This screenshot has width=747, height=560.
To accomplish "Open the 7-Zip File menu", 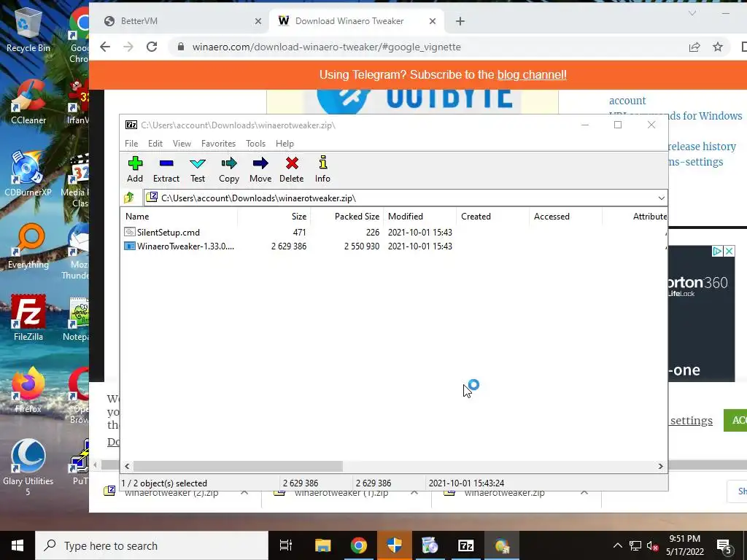I will 131,144.
